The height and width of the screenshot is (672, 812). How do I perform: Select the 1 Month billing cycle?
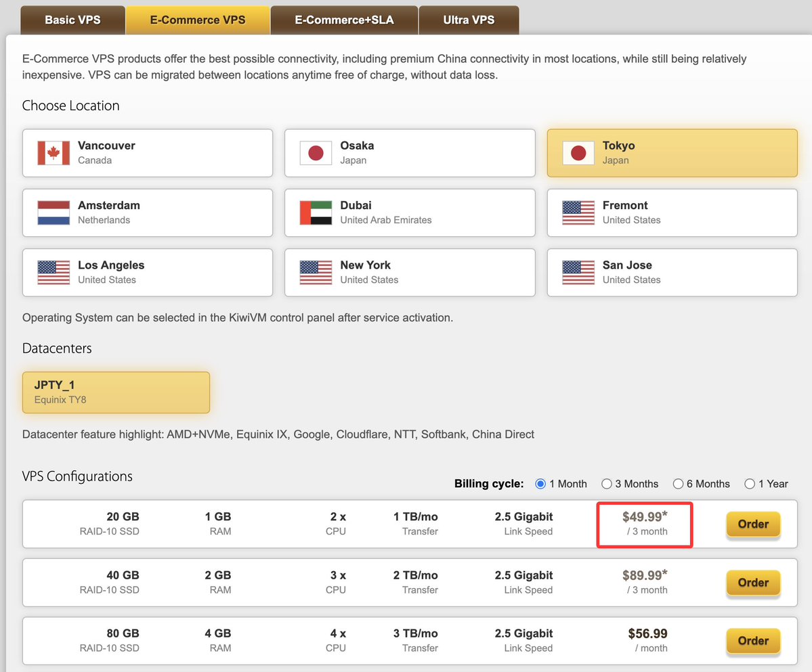click(540, 484)
